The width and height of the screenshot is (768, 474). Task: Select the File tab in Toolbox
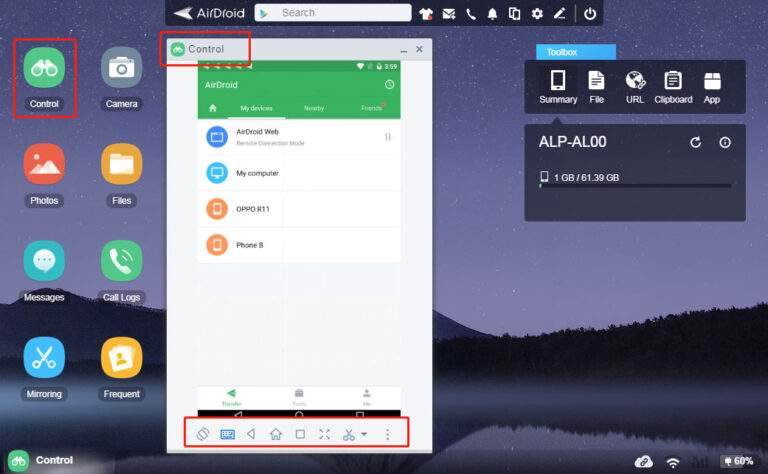pyautogui.click(x=596, y=87)
